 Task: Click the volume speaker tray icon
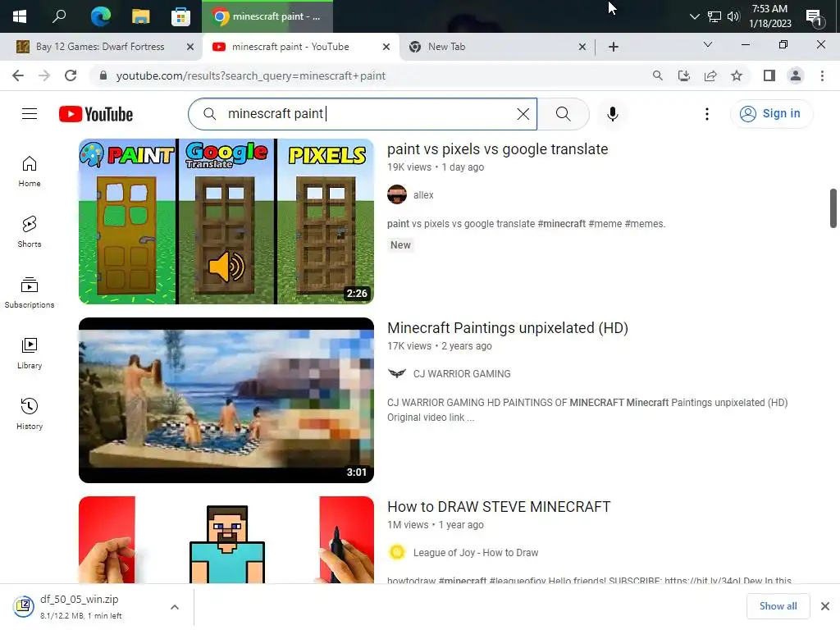733,16
